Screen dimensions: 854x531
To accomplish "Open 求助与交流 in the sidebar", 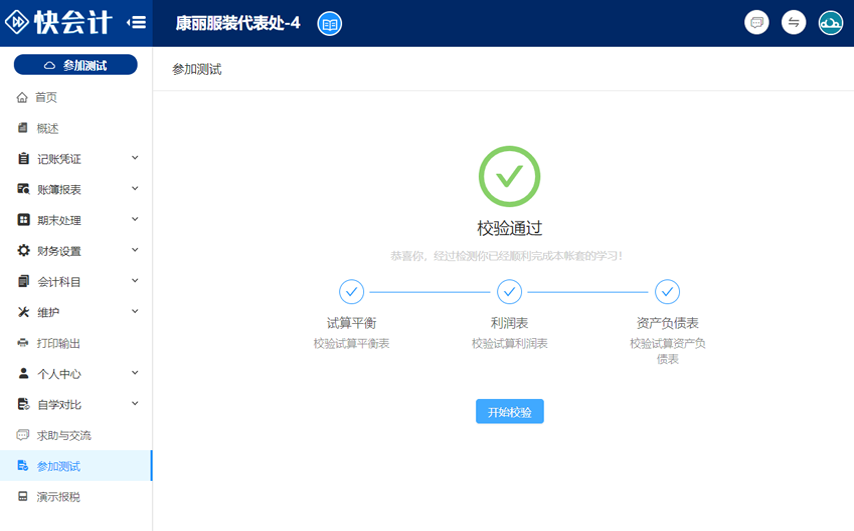I will tap(63, 435).
